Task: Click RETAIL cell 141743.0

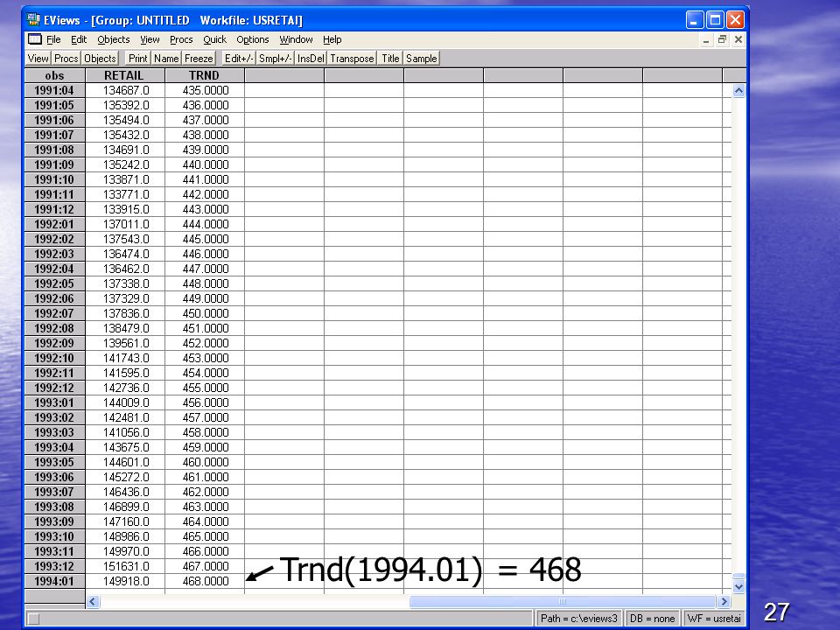Action: click(x=125, y=359)
